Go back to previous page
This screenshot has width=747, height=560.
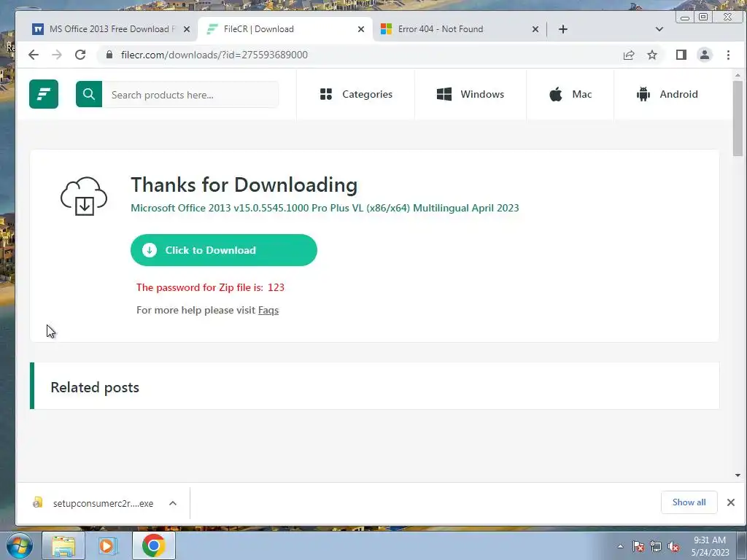[34, 55]
